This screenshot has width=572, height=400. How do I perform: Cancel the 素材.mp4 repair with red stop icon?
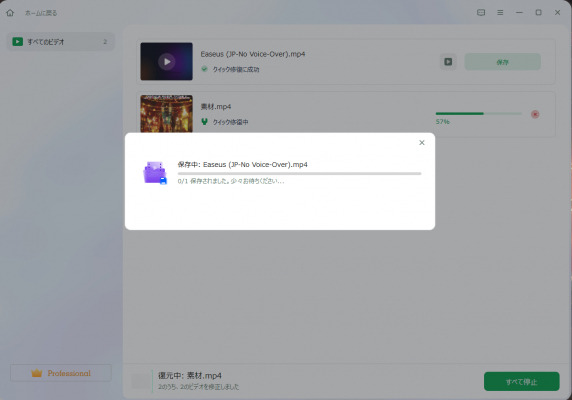coord(535,114)
